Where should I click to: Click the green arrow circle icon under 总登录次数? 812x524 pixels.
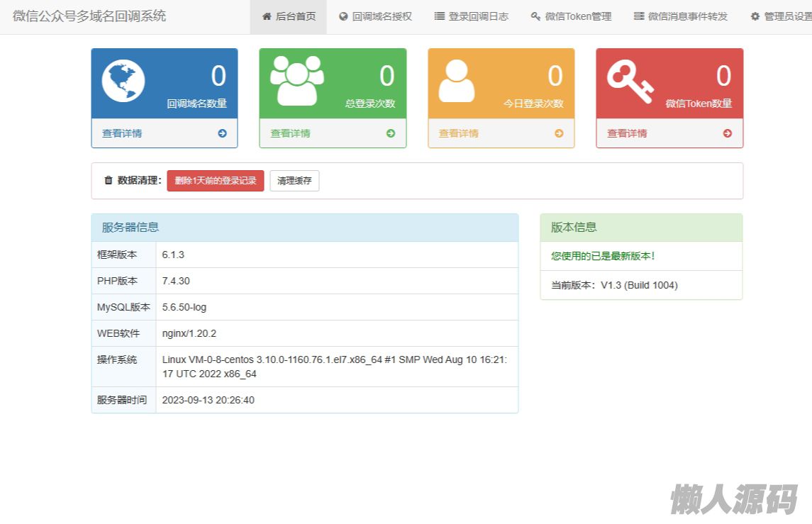(x=391, y=133)
